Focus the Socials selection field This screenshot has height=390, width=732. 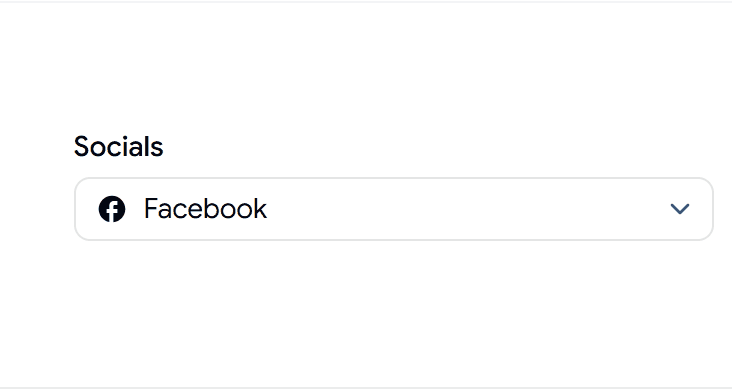(394, 209)
